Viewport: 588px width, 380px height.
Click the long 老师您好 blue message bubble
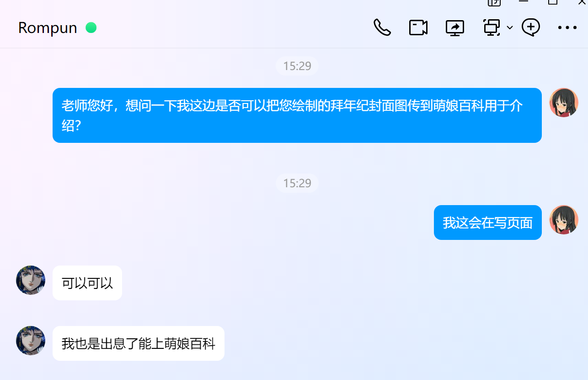297,115
